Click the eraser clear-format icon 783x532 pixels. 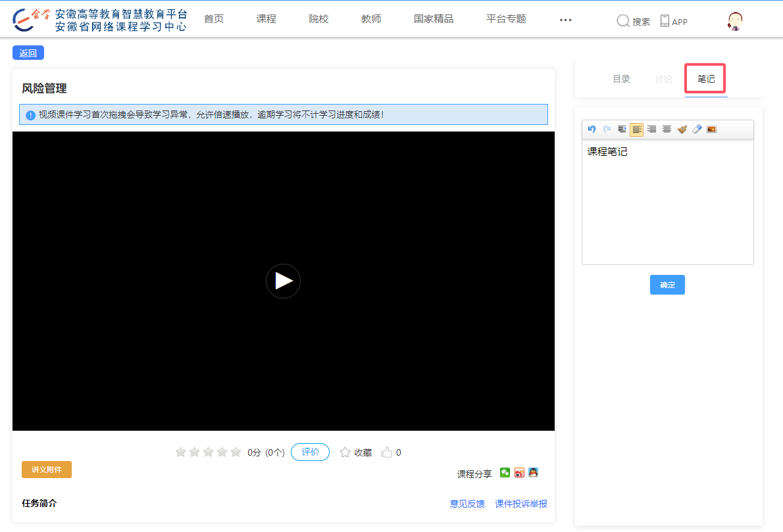(697, 130)
